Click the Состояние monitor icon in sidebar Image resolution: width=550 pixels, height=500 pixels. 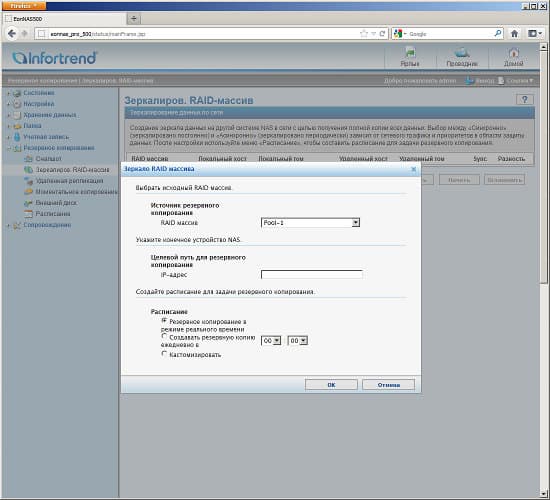[17, 93]
